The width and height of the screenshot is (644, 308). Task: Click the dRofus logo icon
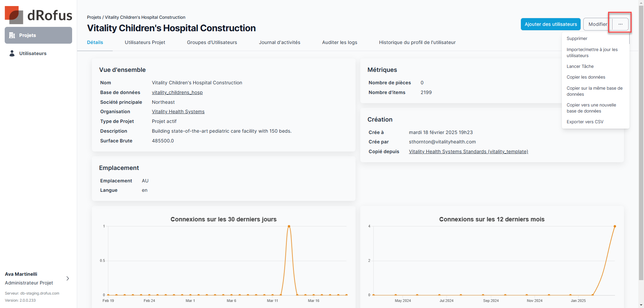click(14, 15)
